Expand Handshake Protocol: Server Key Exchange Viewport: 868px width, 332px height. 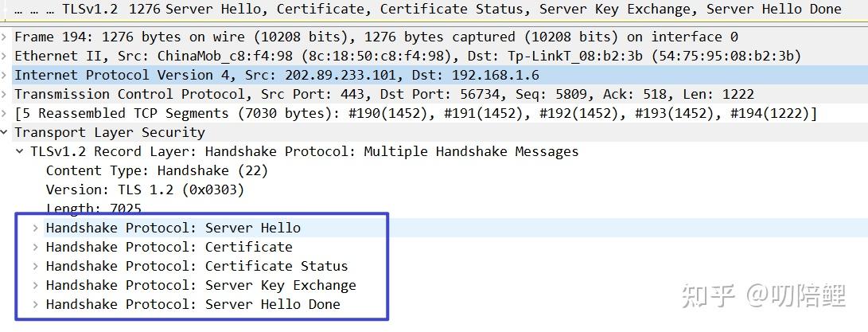click(x=36, y=286)
